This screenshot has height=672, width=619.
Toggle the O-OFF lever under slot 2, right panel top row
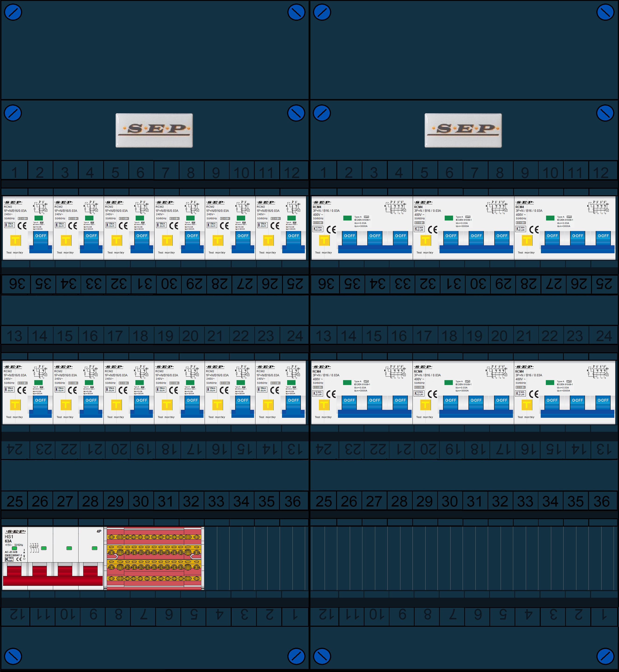coord(349,238)
